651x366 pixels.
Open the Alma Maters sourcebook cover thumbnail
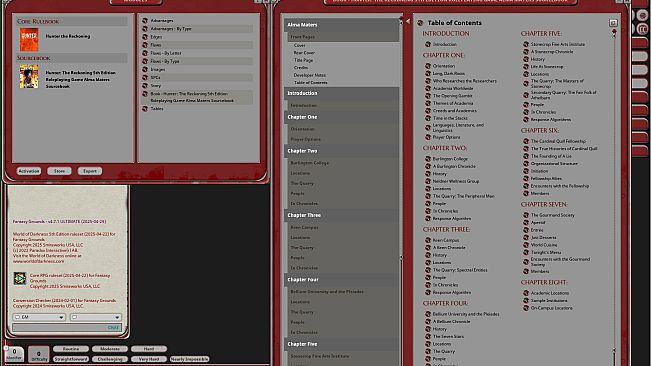pyautogui.click(x=29, y=76)
